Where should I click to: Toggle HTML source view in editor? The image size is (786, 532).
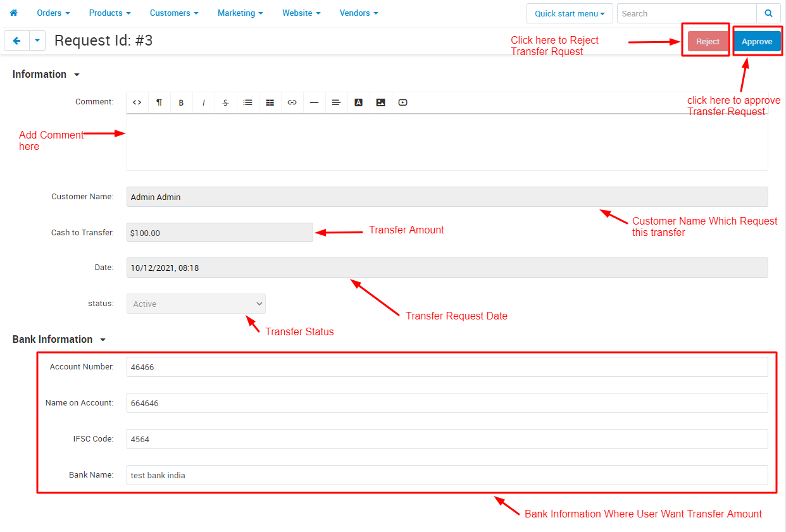[137, 102]
